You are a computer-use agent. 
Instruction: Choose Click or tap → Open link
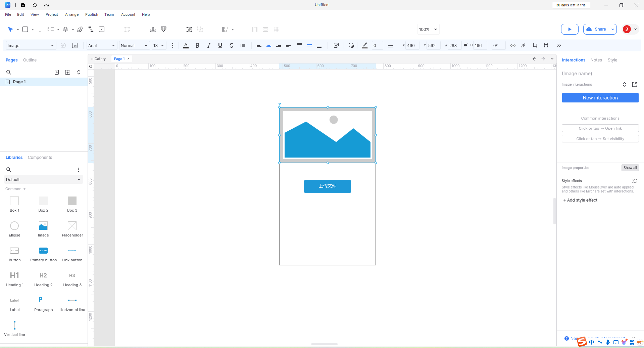pyautogui.click(x=600, y=128)
